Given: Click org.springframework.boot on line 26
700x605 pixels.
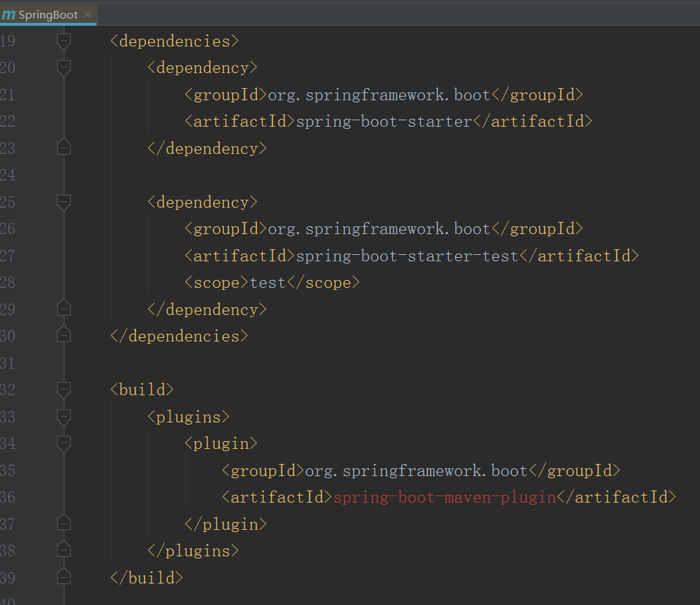Looking at the screenshot, I should tap(379, 229).
